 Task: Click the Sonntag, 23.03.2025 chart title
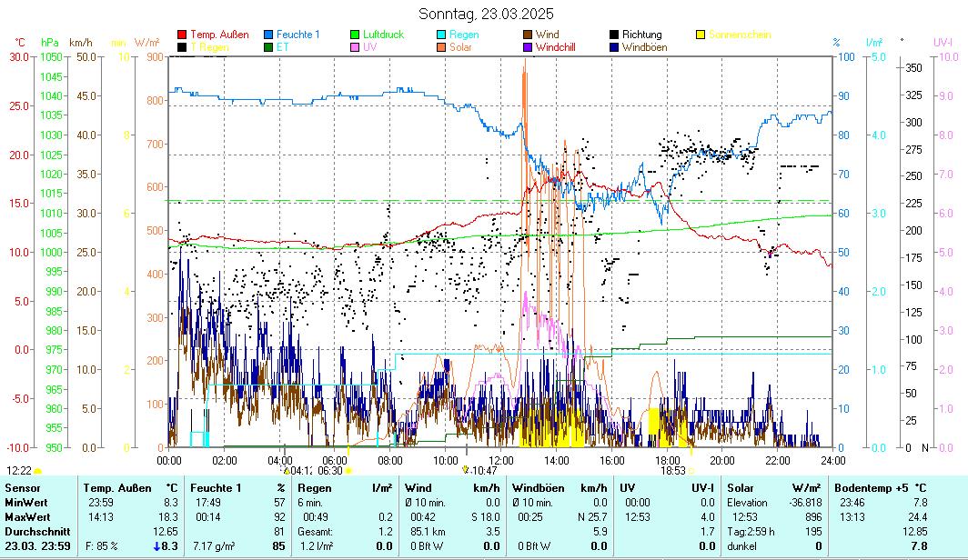[x=486, y=14]
